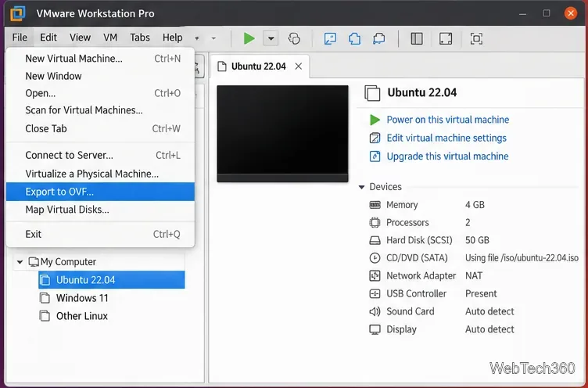Click the snapshot clock toolbar icon

click(294, 38)
